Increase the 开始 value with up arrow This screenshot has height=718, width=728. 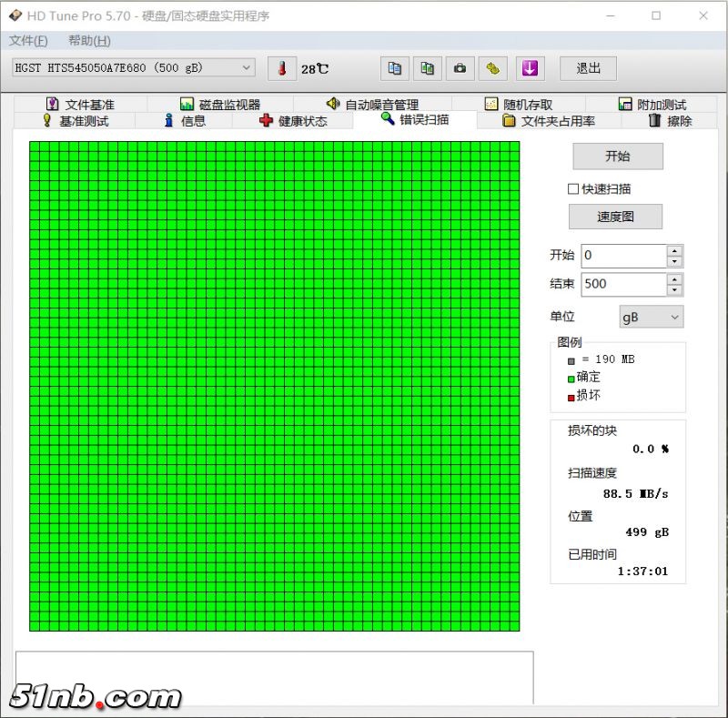[x=674, y=250]
